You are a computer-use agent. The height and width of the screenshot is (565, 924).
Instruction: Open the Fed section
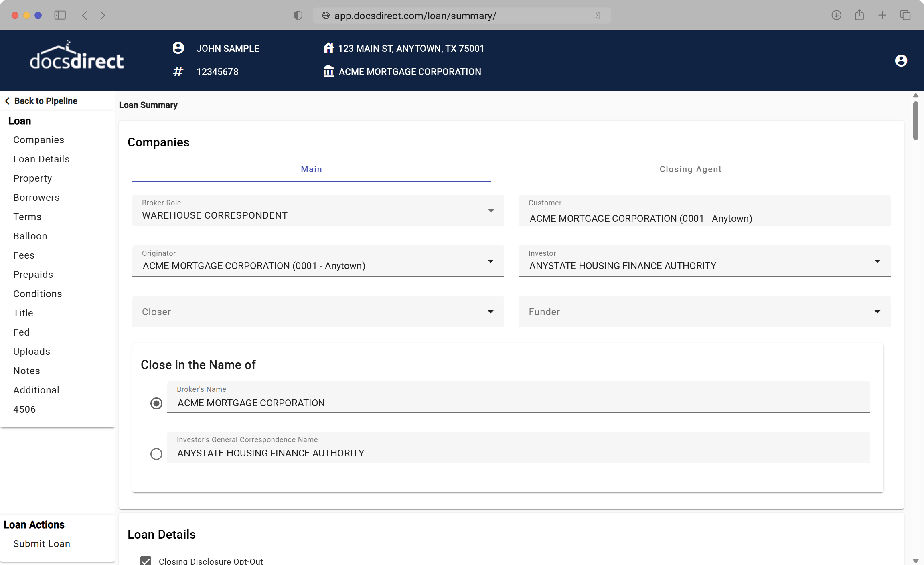(22, 332)
